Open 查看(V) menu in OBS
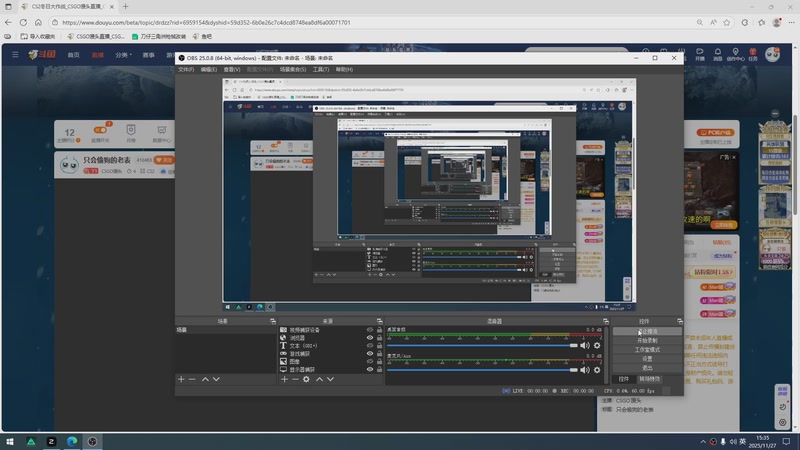 click(x=232, y=69)
